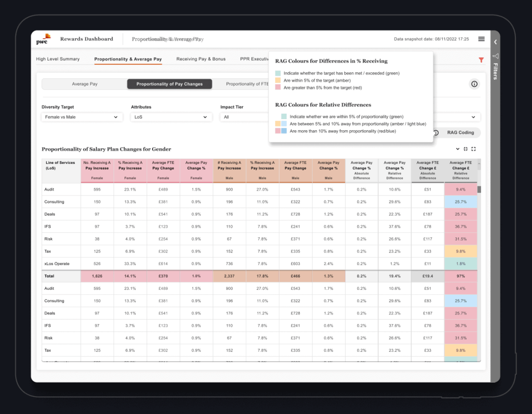
Task: Click the circled info icon
Action: [474, 84]
